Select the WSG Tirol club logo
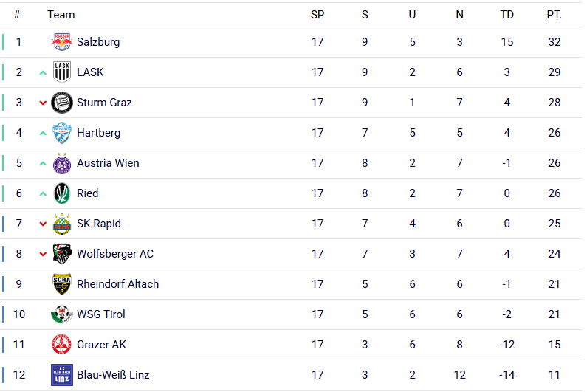The width and height of the screenshot is (587, 392). click(62, 314)
